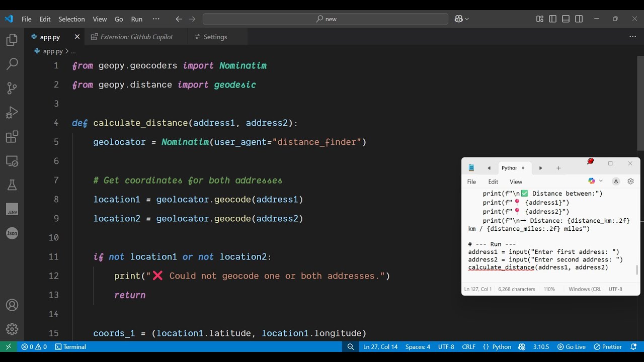Open the .ENV extension view

coord(12,209)
